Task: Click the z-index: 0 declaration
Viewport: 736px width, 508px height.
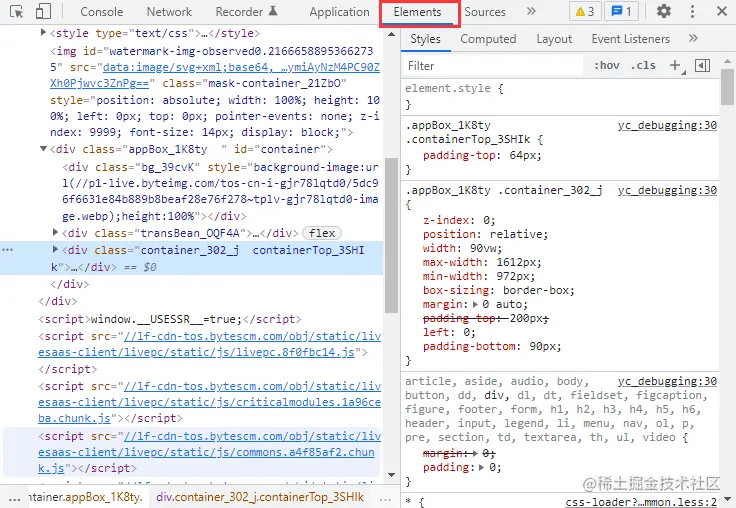Action: coord(459,220)
